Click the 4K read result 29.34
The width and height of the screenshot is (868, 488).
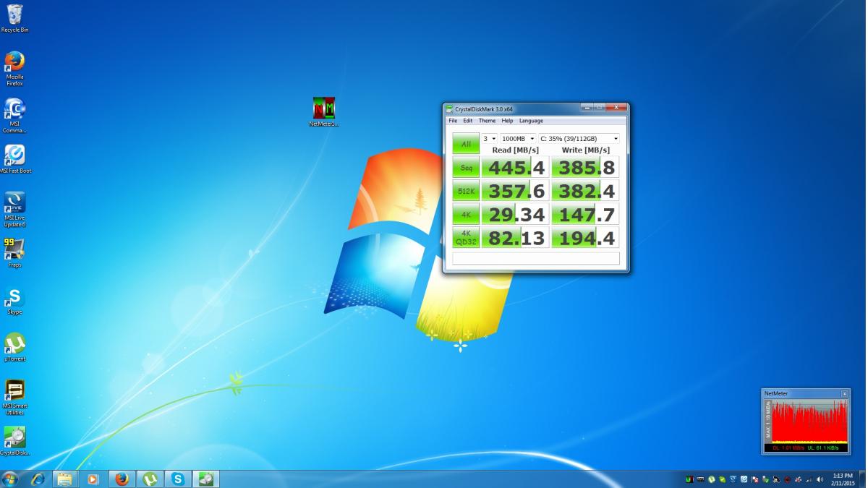tap(515, 214)
